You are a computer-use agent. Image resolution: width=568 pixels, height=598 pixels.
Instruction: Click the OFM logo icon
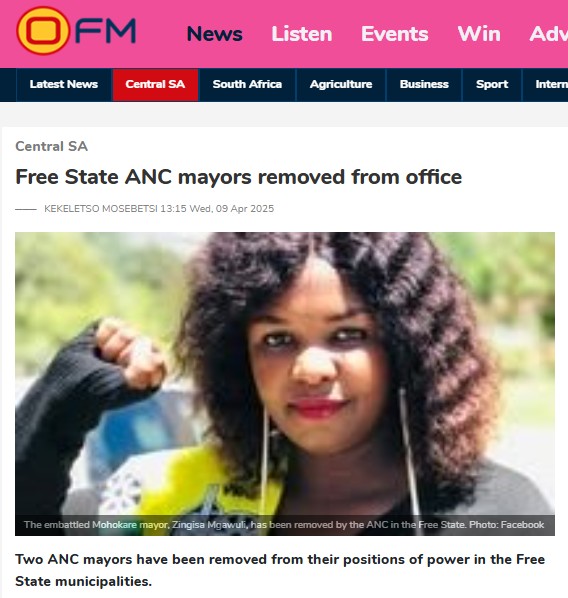tap(76, 31)
